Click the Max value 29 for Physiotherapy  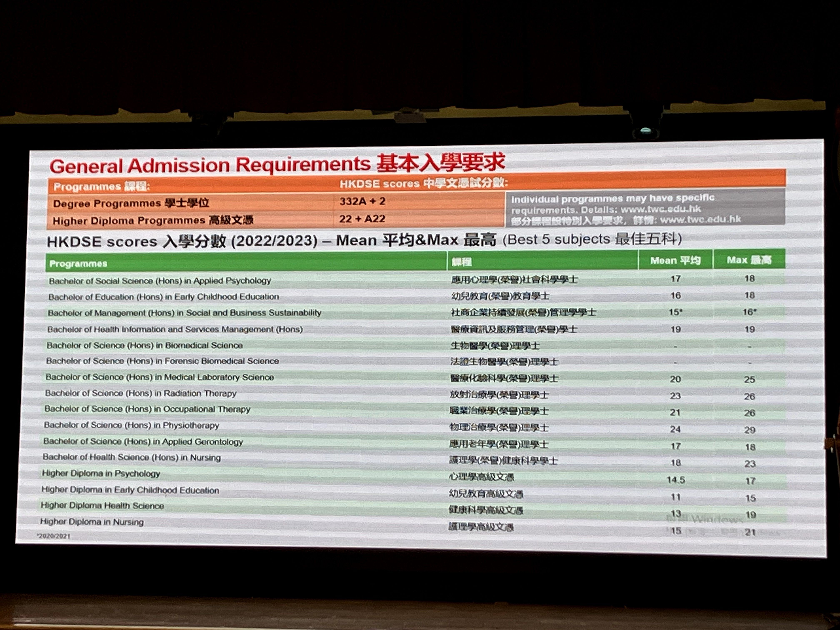(750, 430)
